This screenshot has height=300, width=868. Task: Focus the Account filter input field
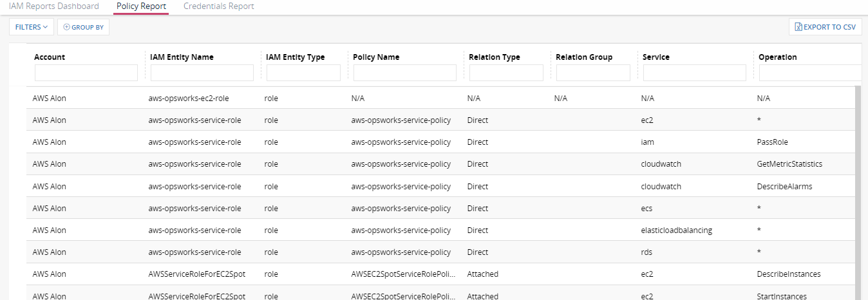(86, 73)
